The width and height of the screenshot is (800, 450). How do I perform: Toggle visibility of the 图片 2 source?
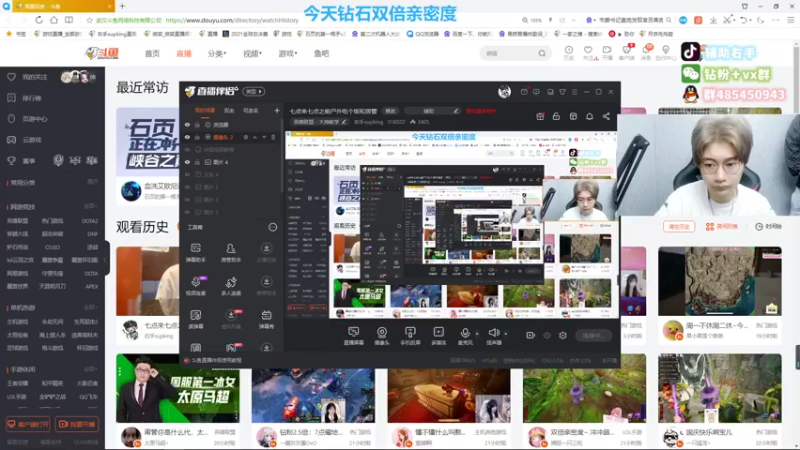[187, 212]
